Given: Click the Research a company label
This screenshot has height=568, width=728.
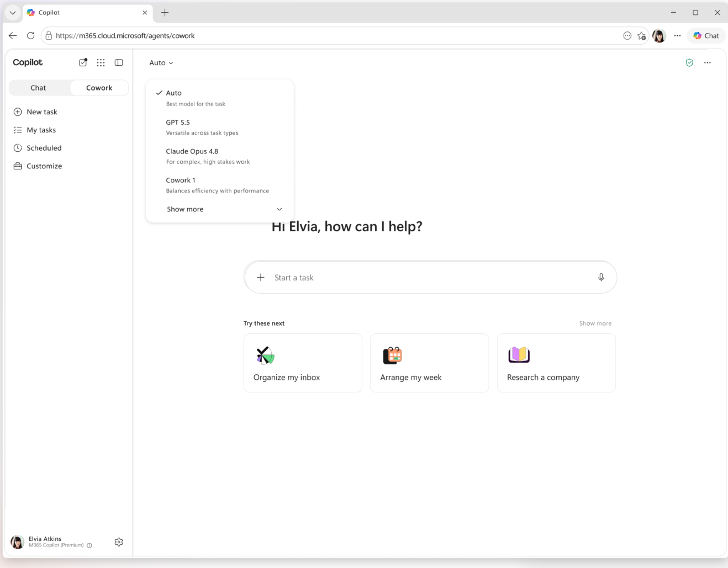Looking at the screenshot, I should [543, 378].
